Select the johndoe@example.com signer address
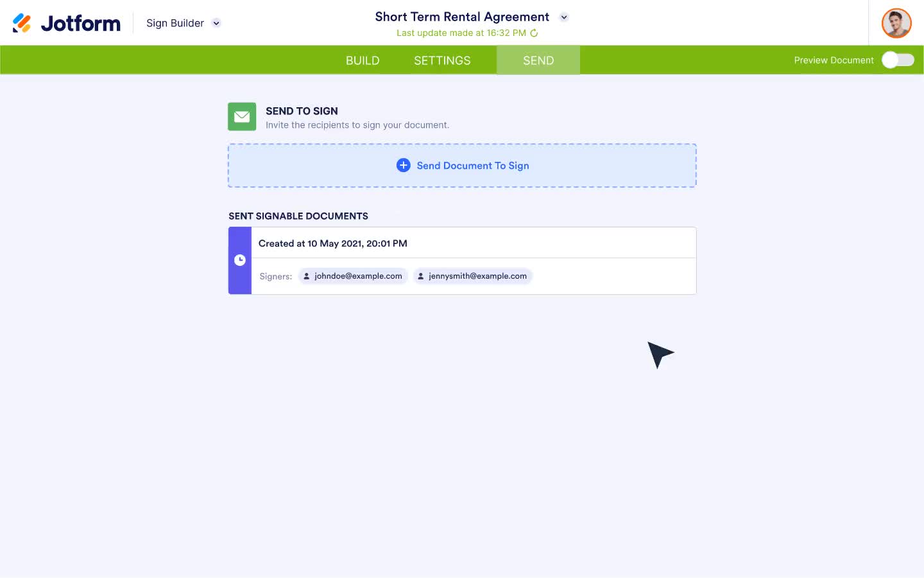 (x=358, y=276)
